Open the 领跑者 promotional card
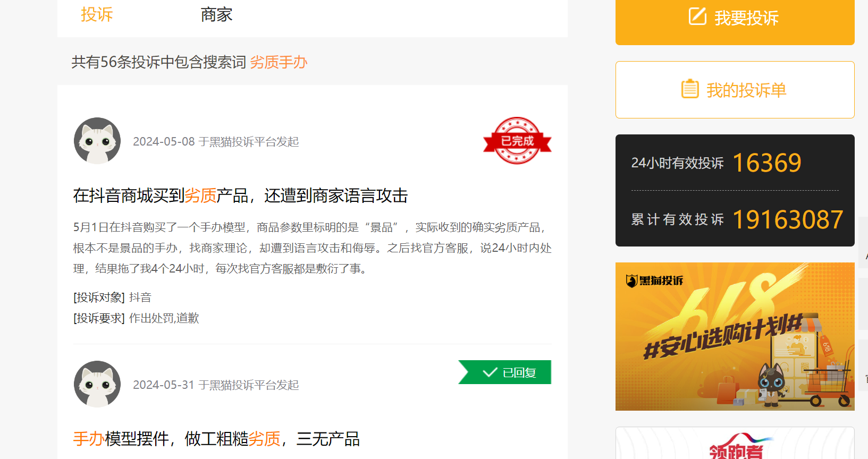Image resolution: width=868 pixels, height=459 pixels. pyautogui.click(x=735, y=443)
